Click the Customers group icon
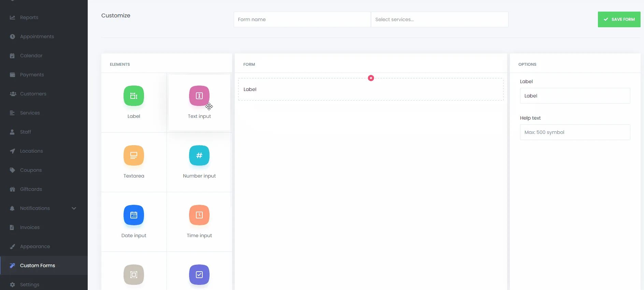 13,94
